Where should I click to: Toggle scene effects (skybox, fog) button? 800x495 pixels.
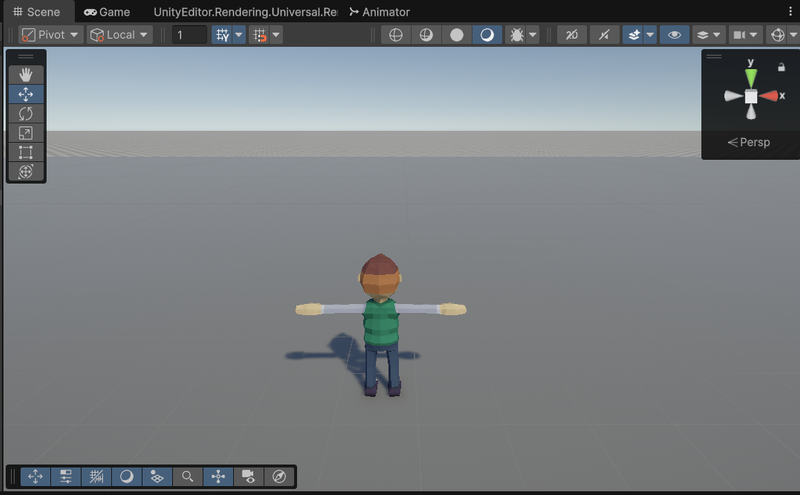(634, 35)
